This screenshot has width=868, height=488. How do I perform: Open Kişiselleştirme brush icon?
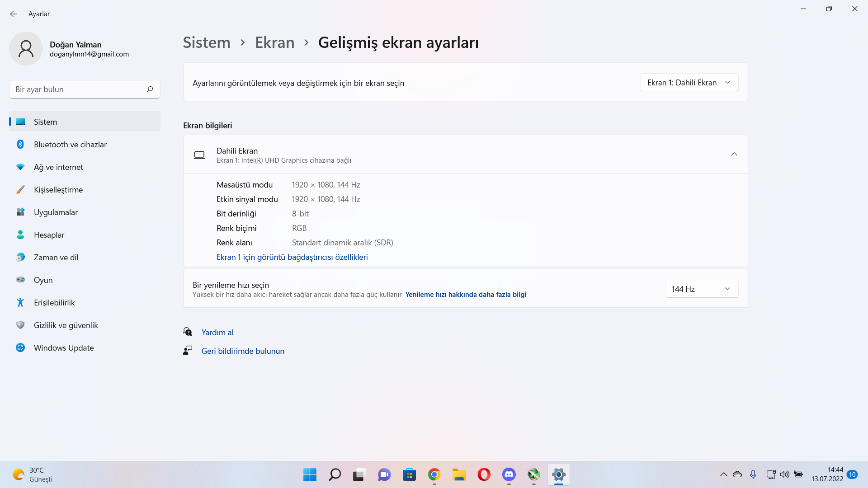pos(20,190)
